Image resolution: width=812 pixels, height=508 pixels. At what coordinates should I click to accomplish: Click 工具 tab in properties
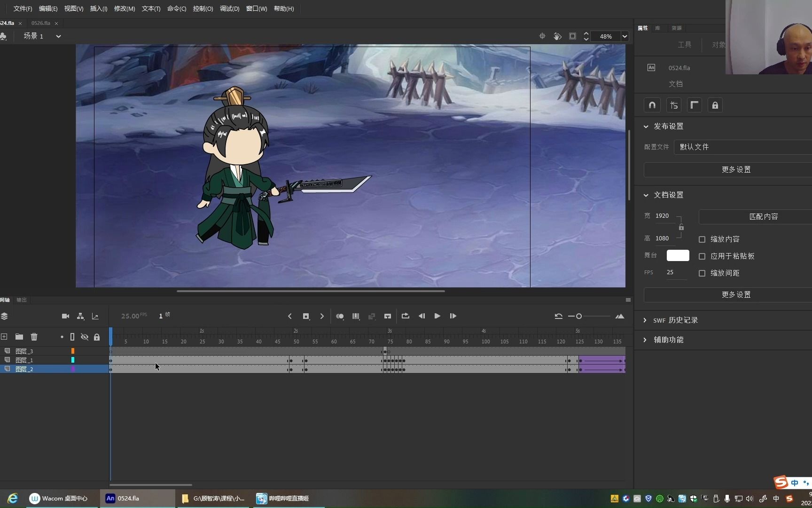[685, 45]
